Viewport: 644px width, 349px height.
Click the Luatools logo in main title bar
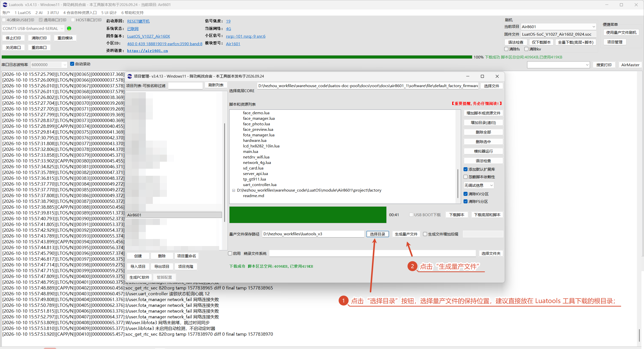[5, 5]
